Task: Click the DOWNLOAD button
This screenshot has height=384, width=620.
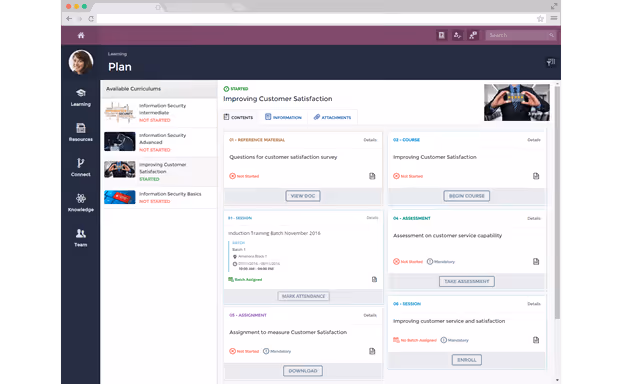Action: [303, 371]
